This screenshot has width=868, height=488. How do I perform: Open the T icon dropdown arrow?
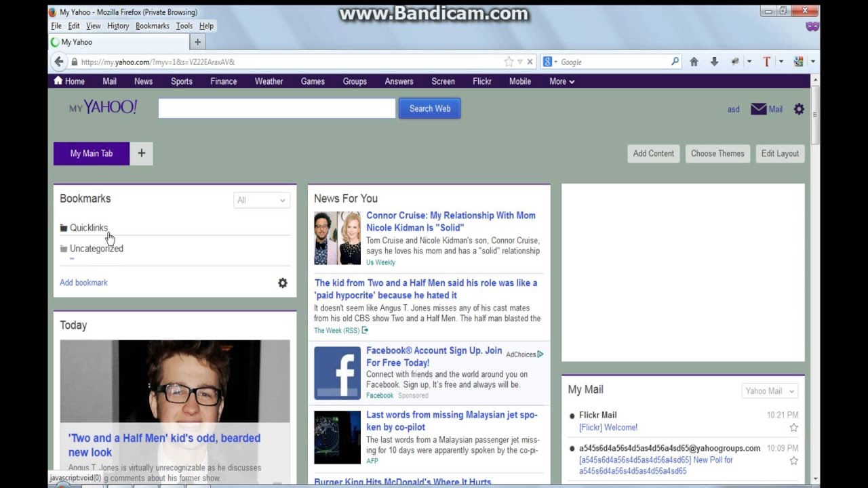(x=781, y=62)
